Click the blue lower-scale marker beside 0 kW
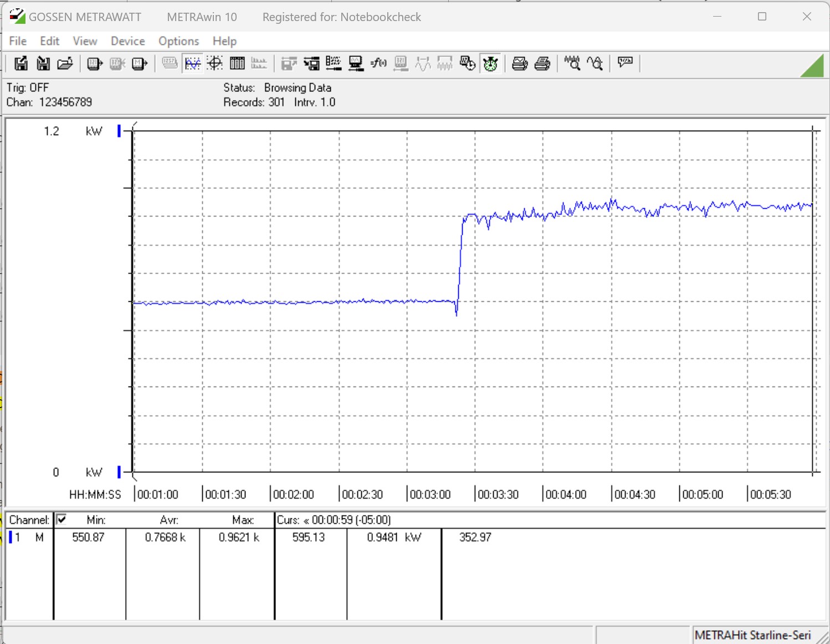Viewport: 830px width, 644px height. 119,472
